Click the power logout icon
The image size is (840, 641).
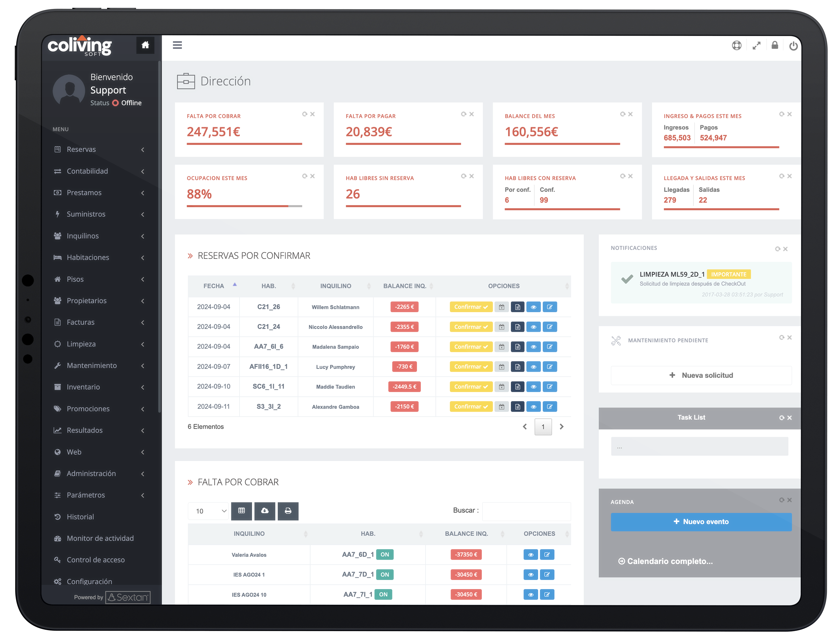793,46
